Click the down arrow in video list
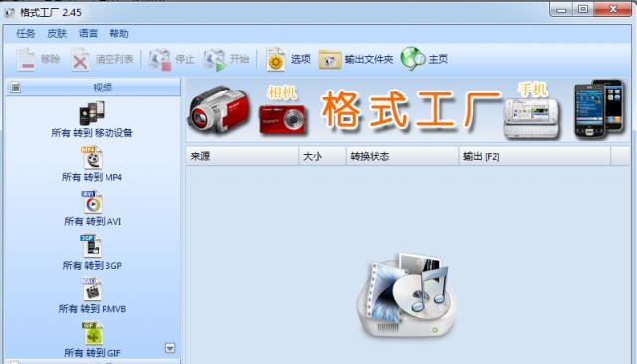This screenshot has height=364, width=637. (170, 348)
